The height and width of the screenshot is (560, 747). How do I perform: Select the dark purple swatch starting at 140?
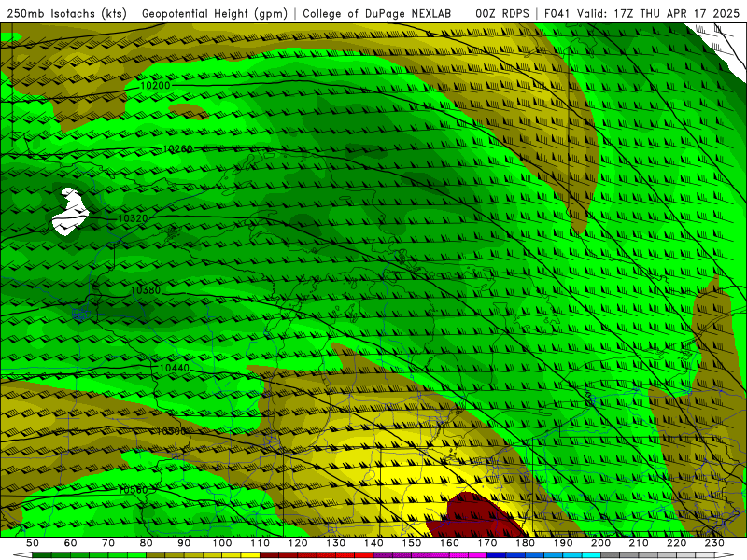coord(383,555)
